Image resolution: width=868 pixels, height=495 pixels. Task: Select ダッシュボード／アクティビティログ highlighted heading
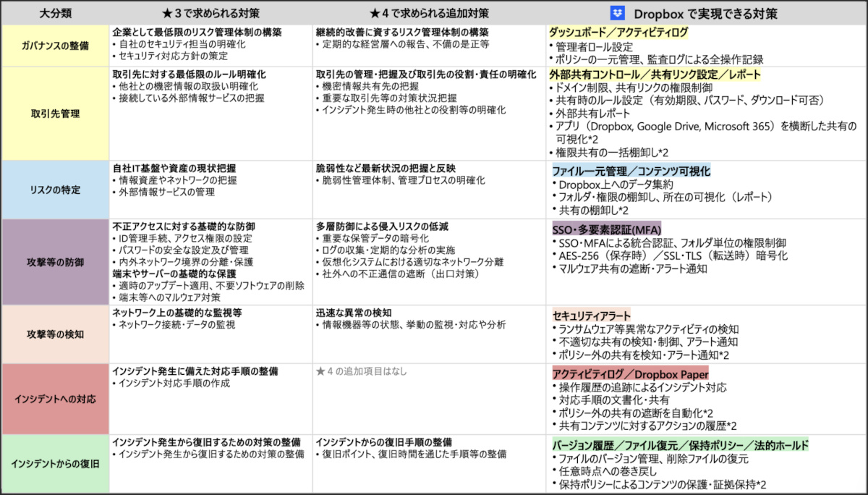point(618,33)
